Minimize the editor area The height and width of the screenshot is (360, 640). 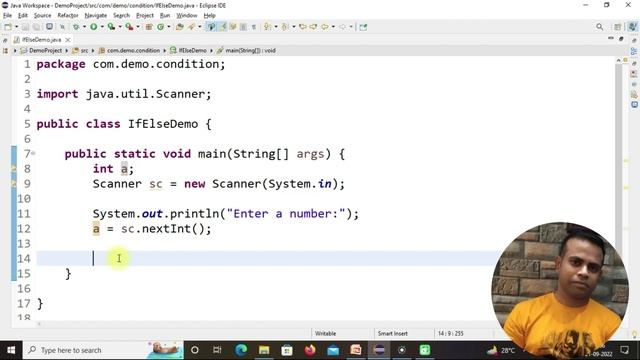click(611, 38)
